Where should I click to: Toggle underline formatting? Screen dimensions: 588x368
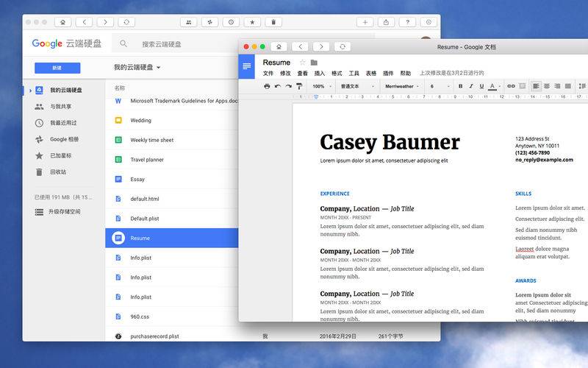(481, 86)
